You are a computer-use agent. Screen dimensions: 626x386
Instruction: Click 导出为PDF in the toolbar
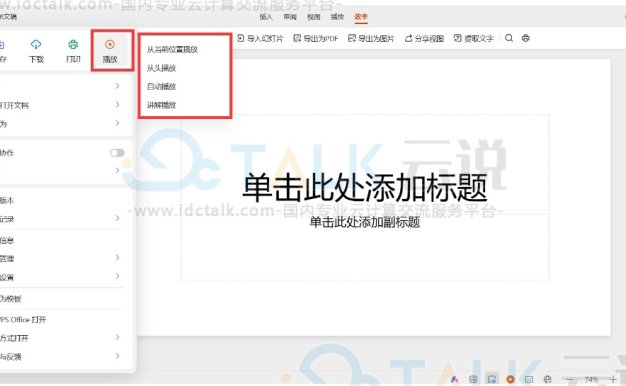point(315,38)
